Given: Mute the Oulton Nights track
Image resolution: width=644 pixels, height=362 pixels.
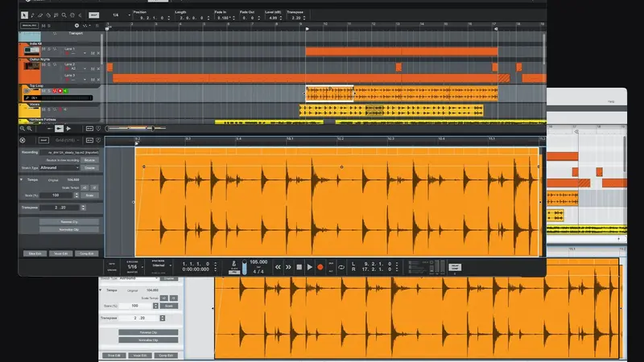Looking at the screenshot, I should (x=43, y=64).
